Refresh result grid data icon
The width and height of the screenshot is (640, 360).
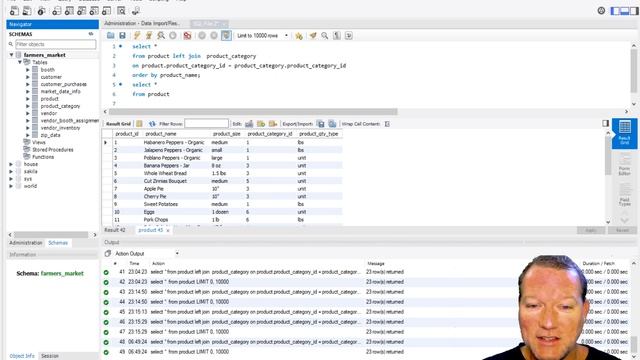coord(152,124)
